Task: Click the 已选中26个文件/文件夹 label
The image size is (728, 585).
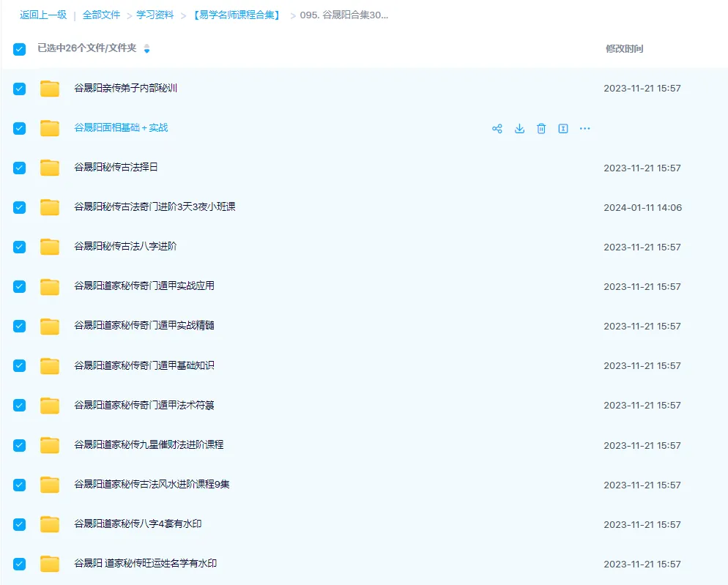Action: [x=87, y=48]
